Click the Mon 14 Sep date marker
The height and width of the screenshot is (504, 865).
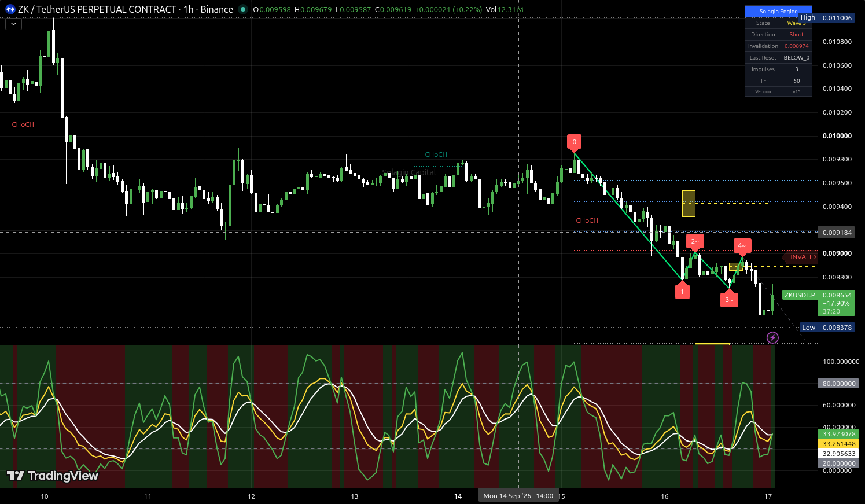[x=518, y=496]
